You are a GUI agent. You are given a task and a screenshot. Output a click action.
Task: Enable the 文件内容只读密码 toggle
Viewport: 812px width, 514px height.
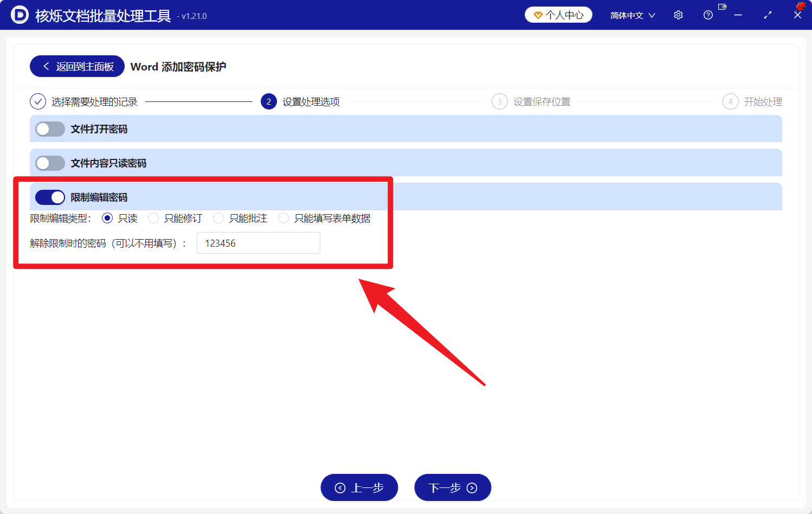(50, 163)
